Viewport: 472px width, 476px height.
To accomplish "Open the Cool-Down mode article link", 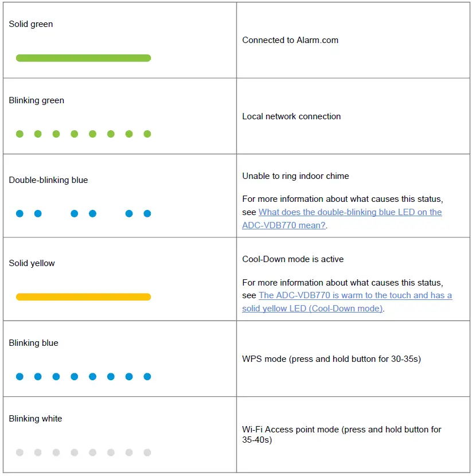I will (x=355, y=295).
